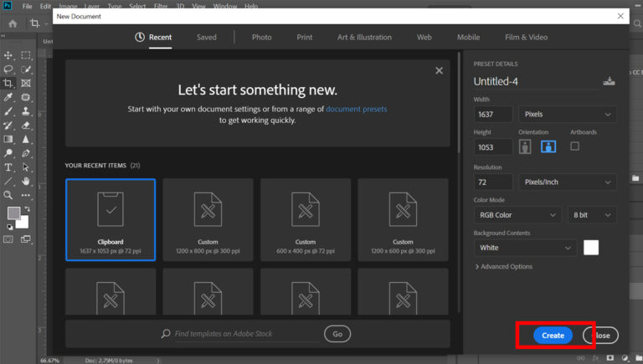Enable the Artboards checkbox
Image resolution: width=643 pixels, height=364 pixels.
(575, 146)
